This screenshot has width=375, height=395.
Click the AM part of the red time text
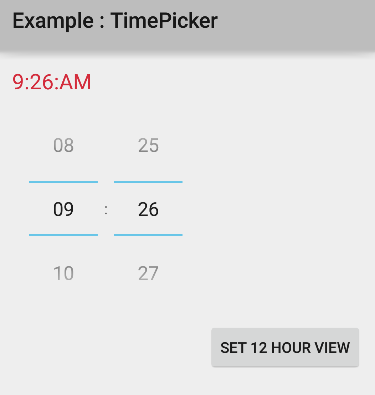click(75, 82)
